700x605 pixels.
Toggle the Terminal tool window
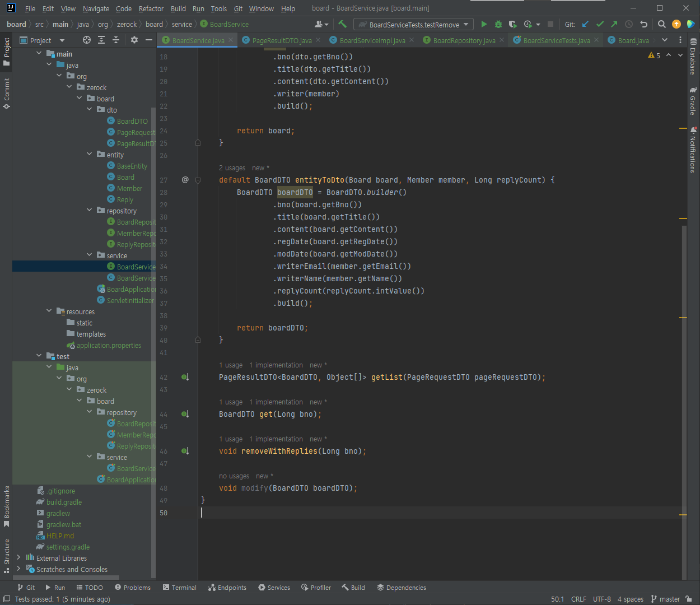[180, 588]
